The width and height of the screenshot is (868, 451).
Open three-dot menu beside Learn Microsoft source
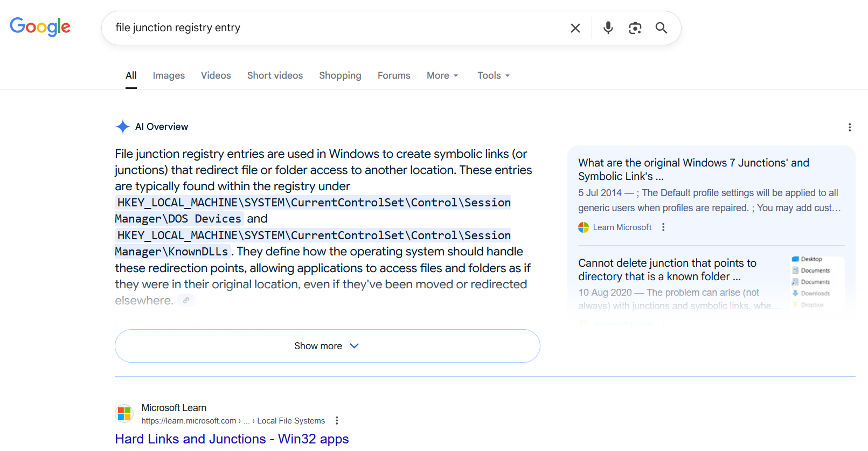(x=663, y=227)
